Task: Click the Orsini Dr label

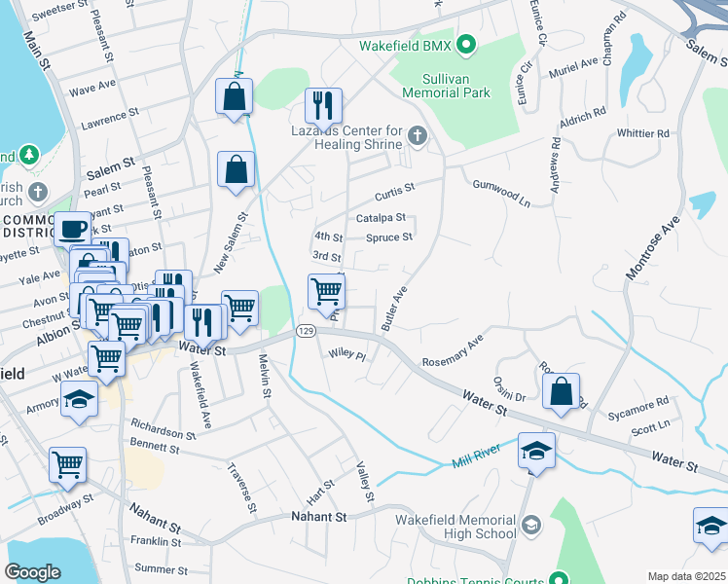Action: [509, 389]
